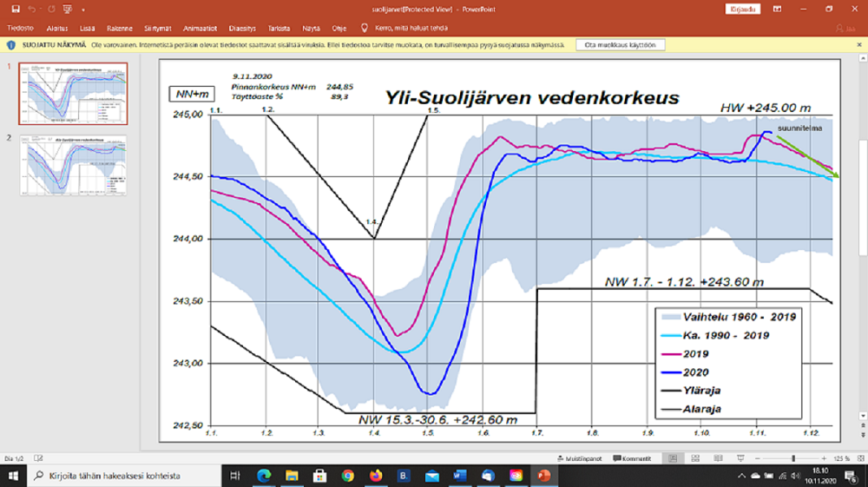
Task: Open the Tiedosto menu
Action: click(21, 29)
